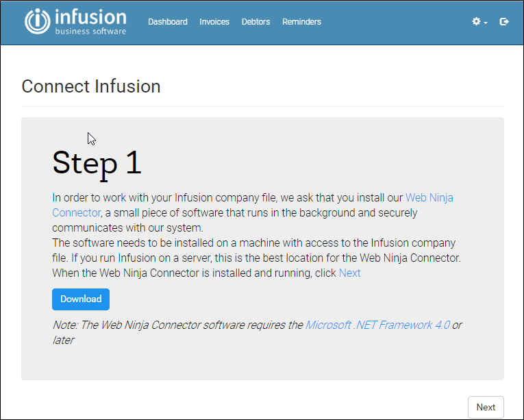Click the Connector link word on the second line
The image size is (524, 420).
point(76,212)
